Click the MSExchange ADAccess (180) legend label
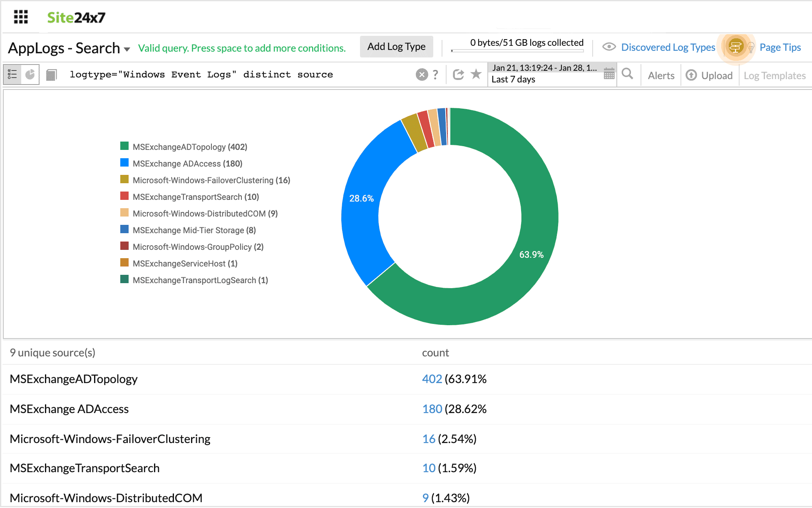Screen dimensions: 812x508 187,164
